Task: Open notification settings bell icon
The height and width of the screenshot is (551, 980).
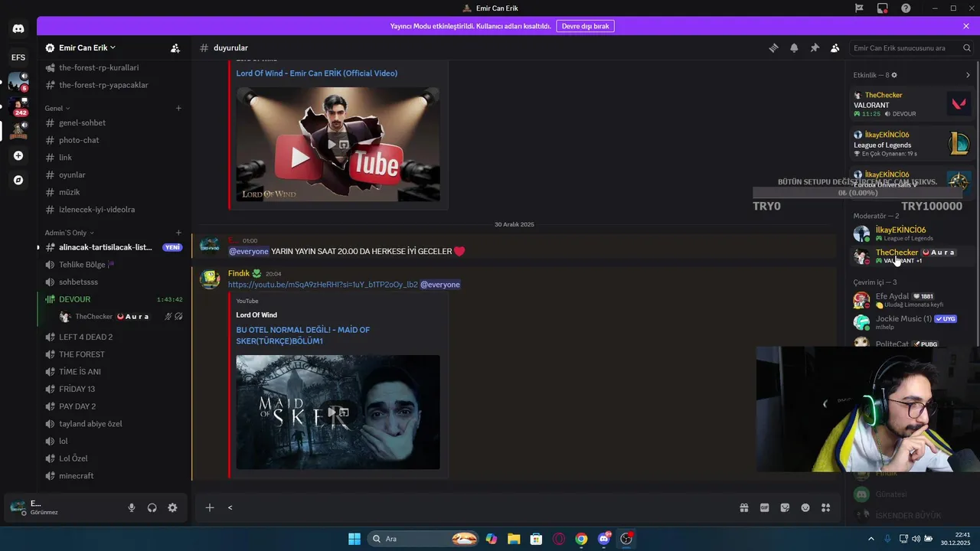Action: (x=794, y=47)
